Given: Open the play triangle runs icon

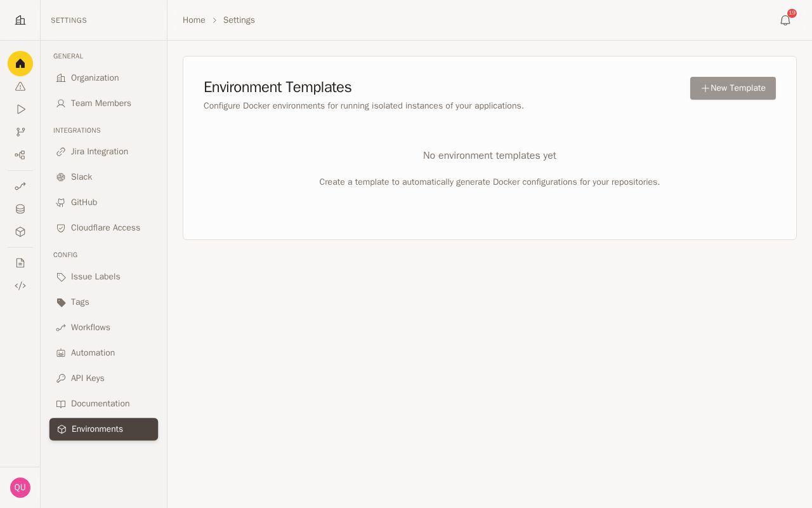Looking at the screenshot, I should (x=20, y=109).
